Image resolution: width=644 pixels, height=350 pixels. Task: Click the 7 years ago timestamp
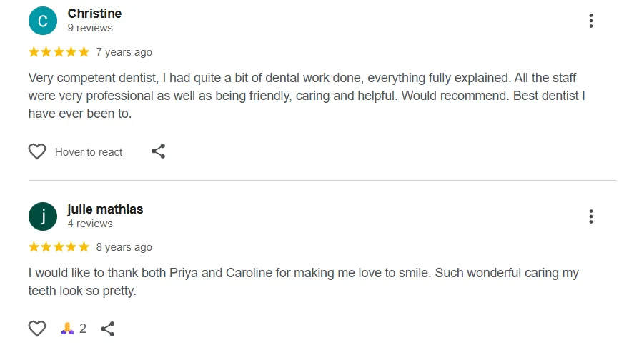click(124, 52)
